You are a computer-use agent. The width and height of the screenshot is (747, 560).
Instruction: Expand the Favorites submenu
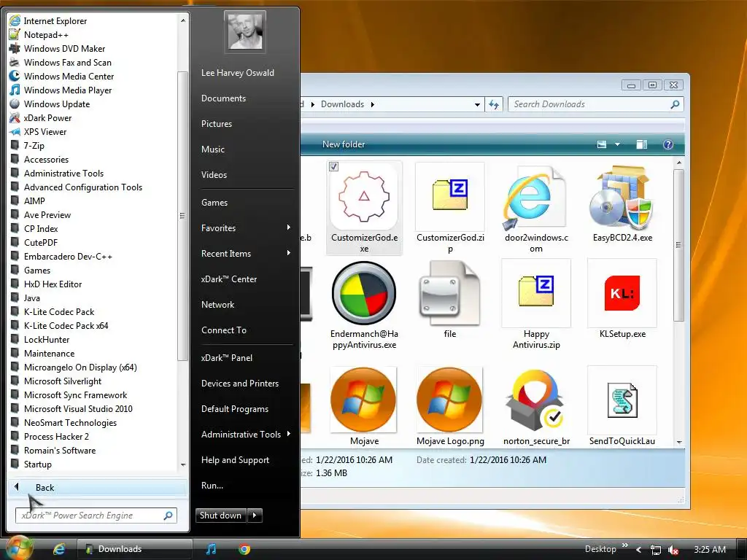click(245, 228)
